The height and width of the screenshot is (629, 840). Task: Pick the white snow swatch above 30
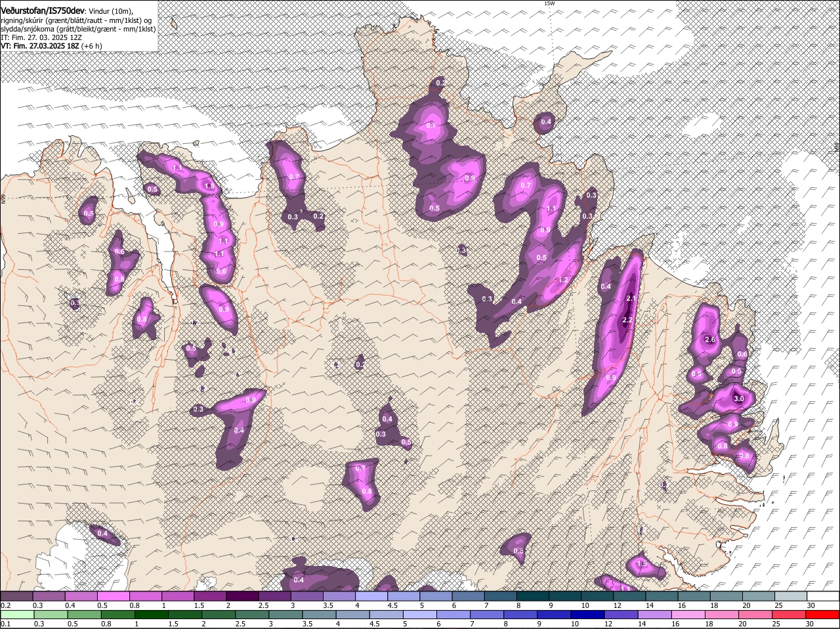[x=824, y=596]
